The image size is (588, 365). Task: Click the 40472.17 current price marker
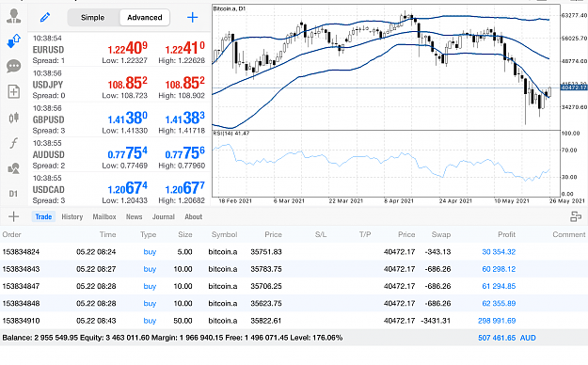574,87
